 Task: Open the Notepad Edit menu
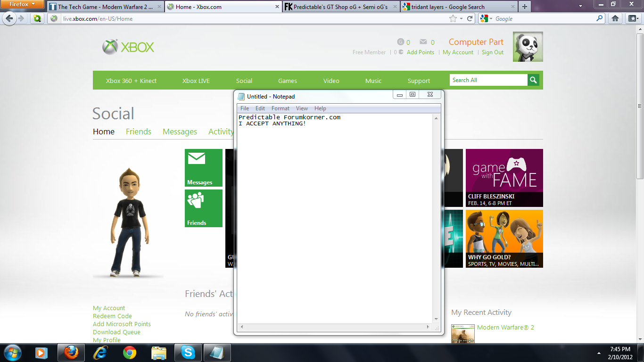click(260, 108)
